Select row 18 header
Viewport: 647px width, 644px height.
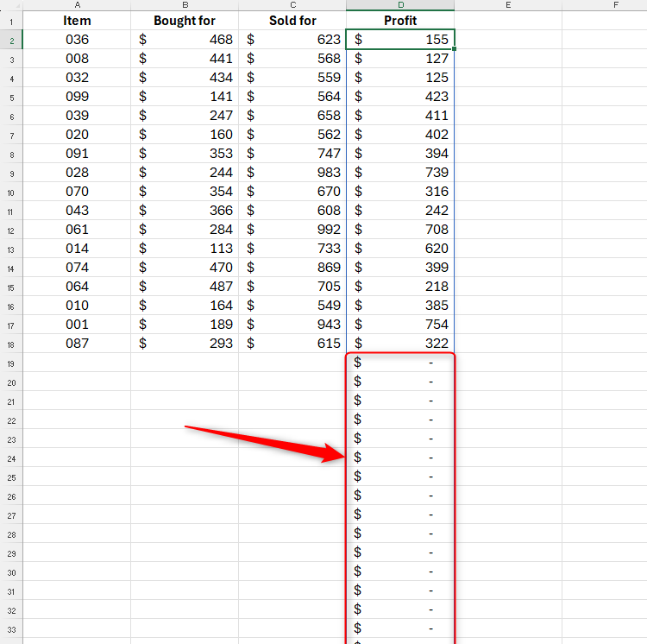point(11,344)
